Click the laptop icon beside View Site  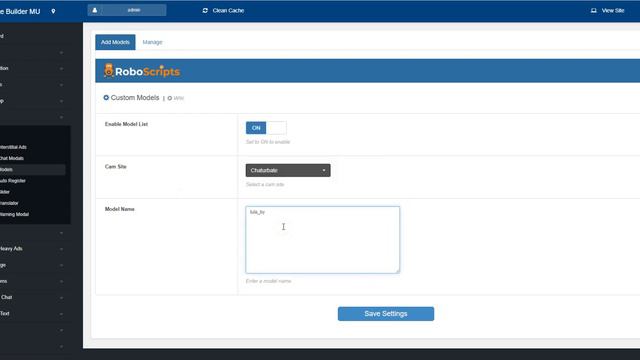593,11
